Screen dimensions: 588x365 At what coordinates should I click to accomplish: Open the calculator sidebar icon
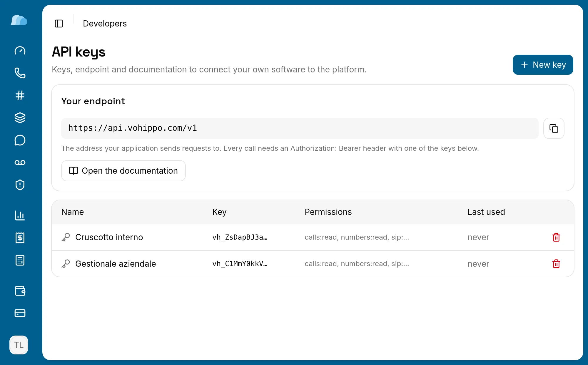[x=20, y=260]
